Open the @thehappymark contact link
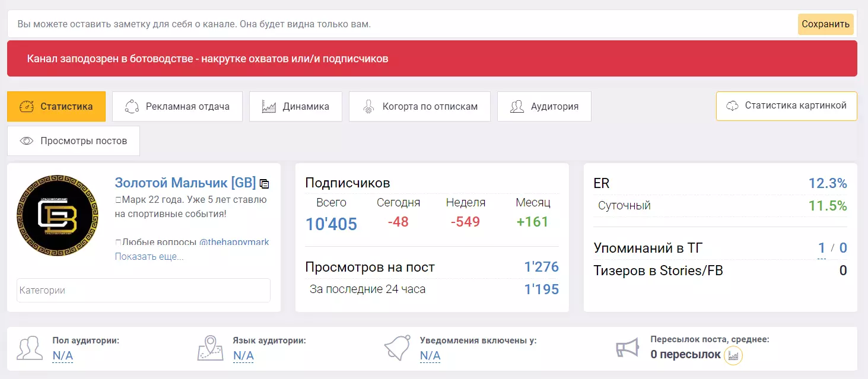The height and width of the screenshot is (379, 868). [x=234, y=242]
